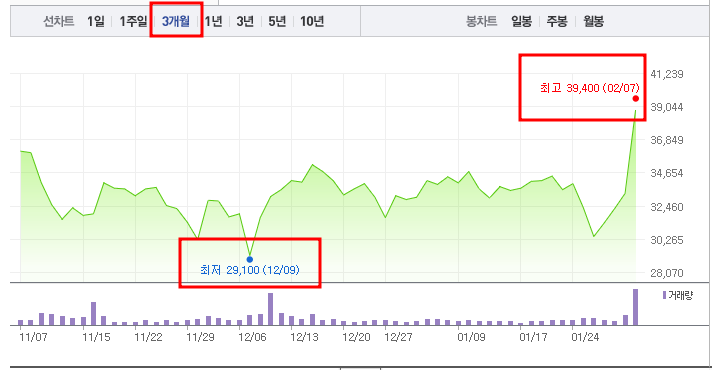Click the 11/07 date axis label
Image resolution: width=712 pixels, height=370 pixels.
[33, 337]
